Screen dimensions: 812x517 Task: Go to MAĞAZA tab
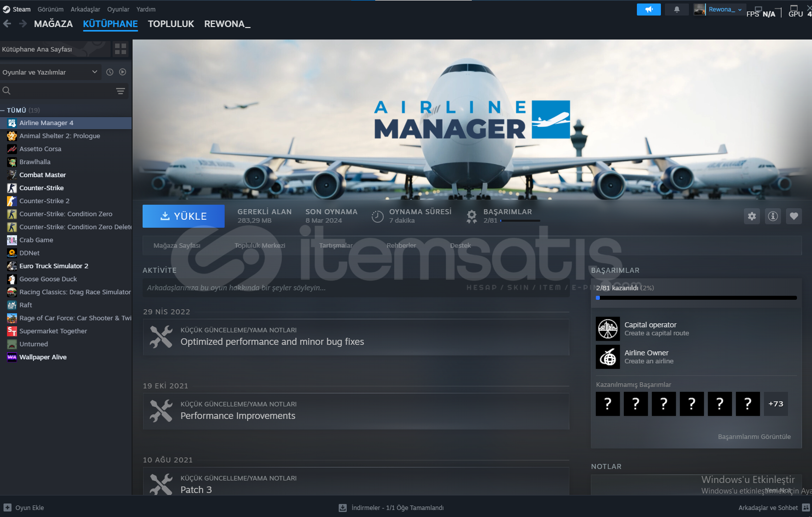[x=54, y=24]
